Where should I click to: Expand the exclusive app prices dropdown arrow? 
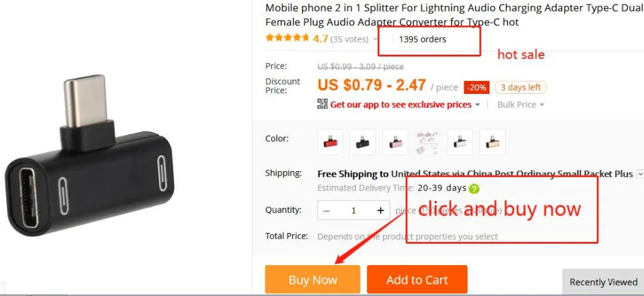[477, 105]
